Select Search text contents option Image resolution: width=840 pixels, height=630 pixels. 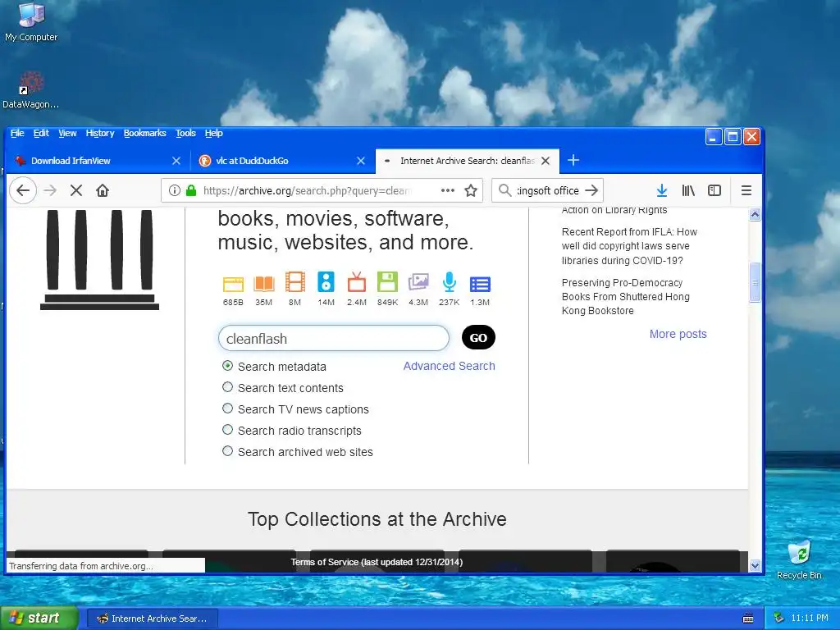228,387
